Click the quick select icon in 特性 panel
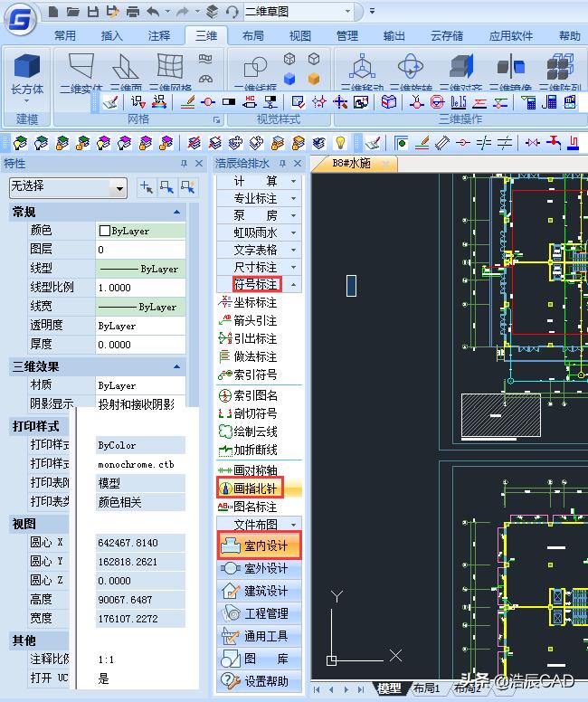This screenshot has height=702, width=588. pyautogui.click(x=166, y=187)
